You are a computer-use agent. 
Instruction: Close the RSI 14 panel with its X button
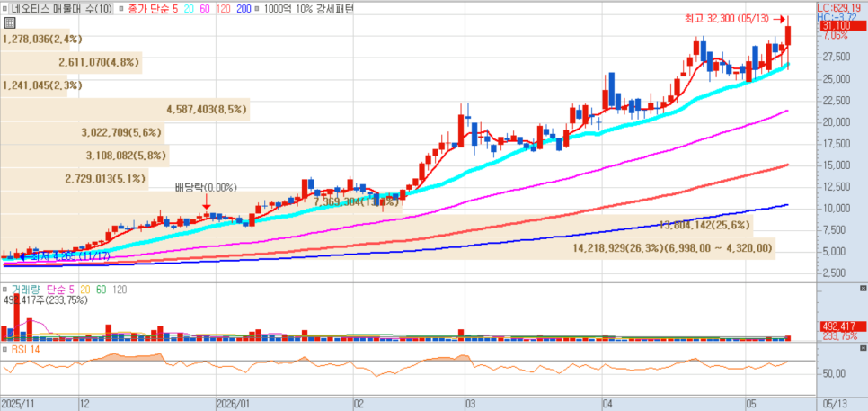tap(863, 348)
